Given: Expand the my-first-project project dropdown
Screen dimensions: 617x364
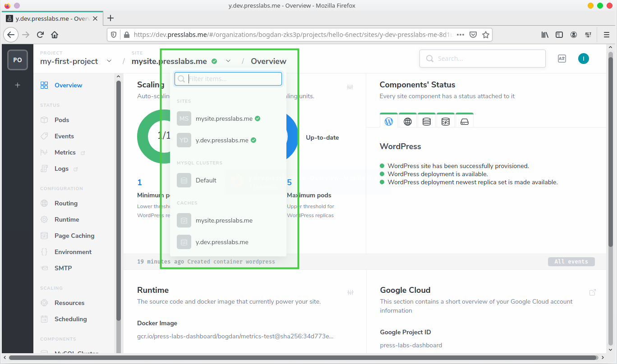Looking at the screenshot, I should pyautogui.click(x=109, y=61).
